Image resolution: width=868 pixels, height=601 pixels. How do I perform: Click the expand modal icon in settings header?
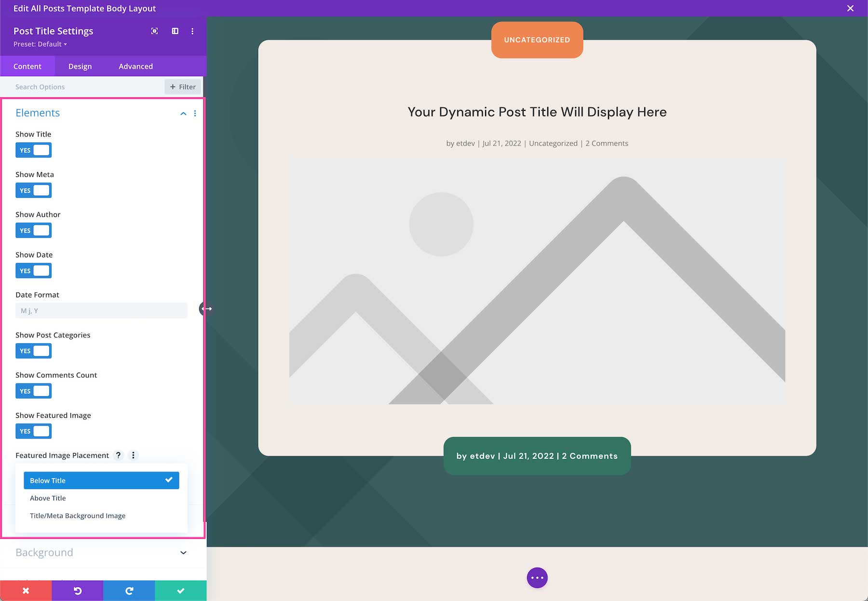coord(154,31)
